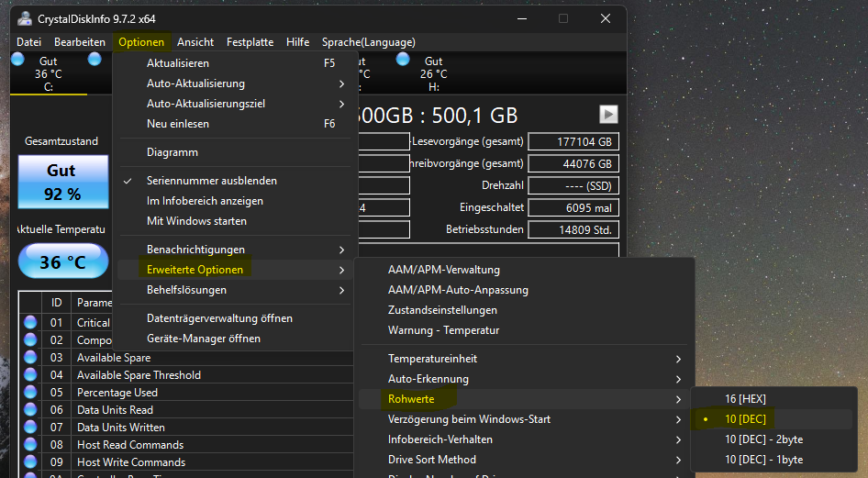Select 10 [DEC] - 1byte format
The width and height of the screenshot is (868, 478).
(x=773, y=459)
